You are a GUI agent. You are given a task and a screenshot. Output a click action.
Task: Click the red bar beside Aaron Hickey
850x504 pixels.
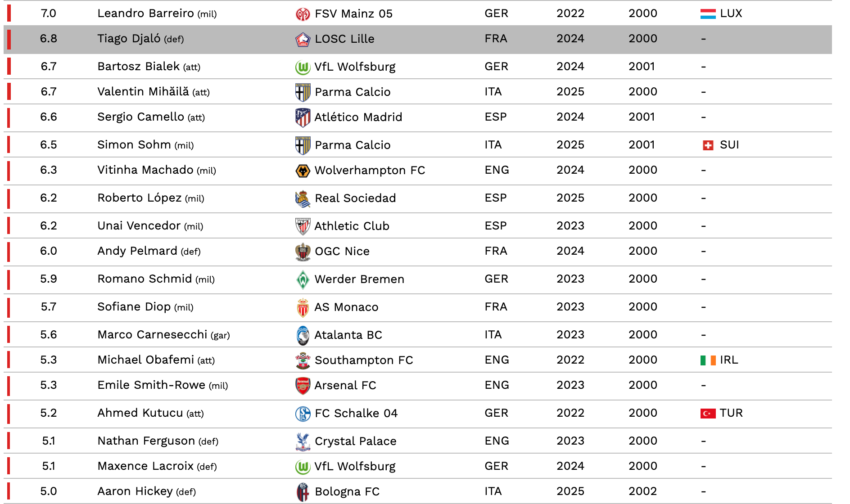tap(9, 491)
